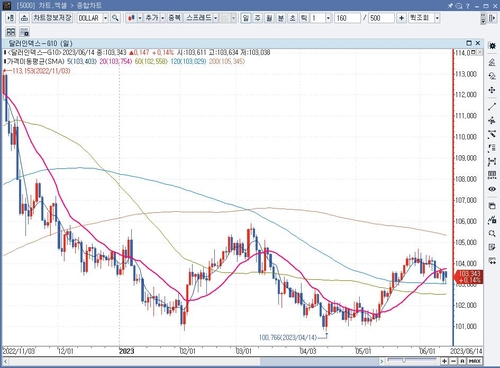Screen dimensions: 500x368
Task: Click the scrollbar left arrow below chart
Action: (6, 361)
